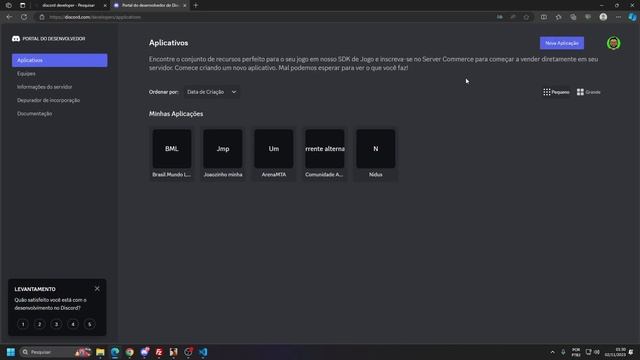Close the Levantamento survey popup

[97, 289]
